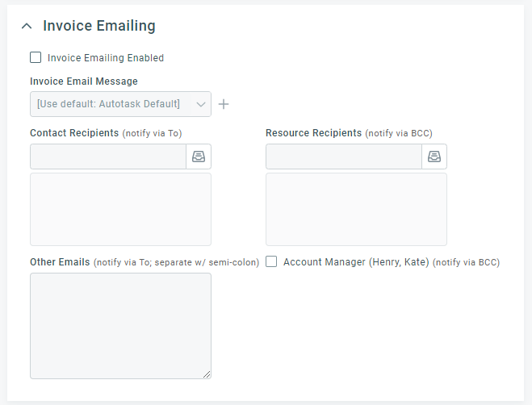Open the Contact Recipients selector icon
Image resolution: width=532 pixels, height=405 pixels.
199,157
